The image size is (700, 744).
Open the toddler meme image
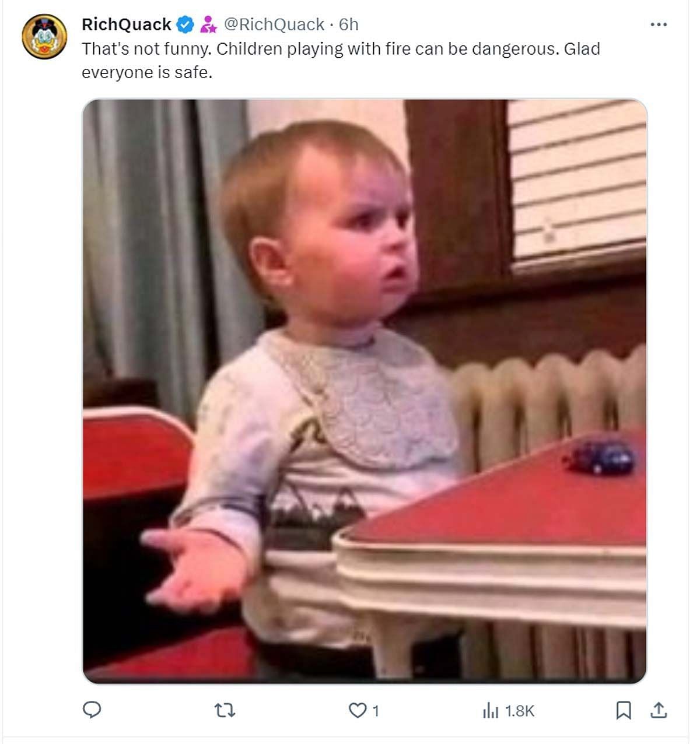(x=365, y=391)
